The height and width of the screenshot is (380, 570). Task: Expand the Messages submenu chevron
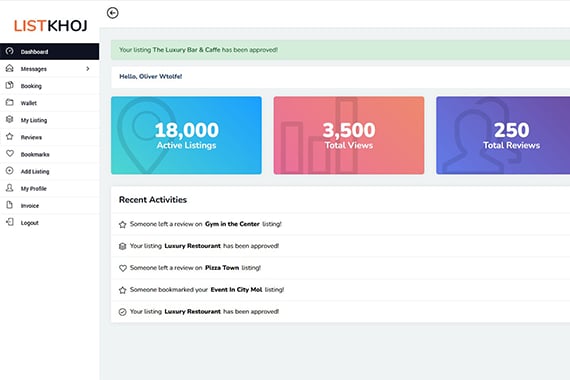pyautogui.click(x=88, y=69)
